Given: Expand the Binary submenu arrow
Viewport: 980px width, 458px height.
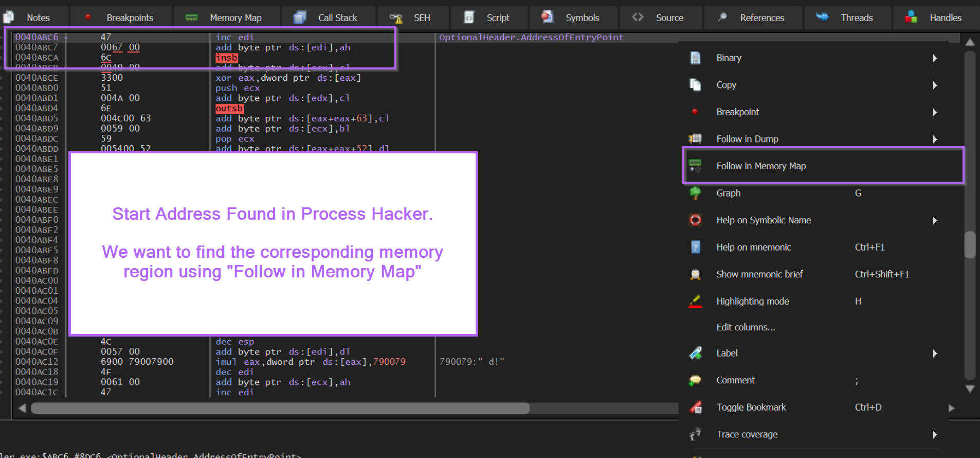Looking at the screenshot, I should click(x=935, y=58).
